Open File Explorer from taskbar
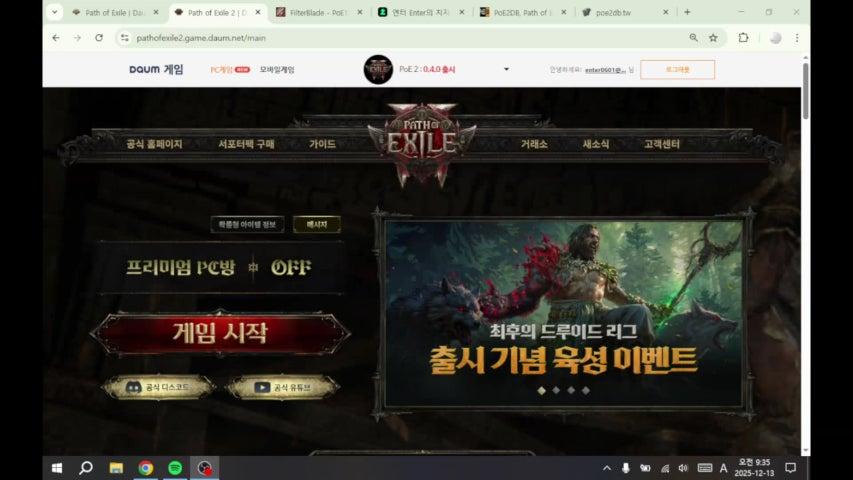 click(x=116, y=468)
